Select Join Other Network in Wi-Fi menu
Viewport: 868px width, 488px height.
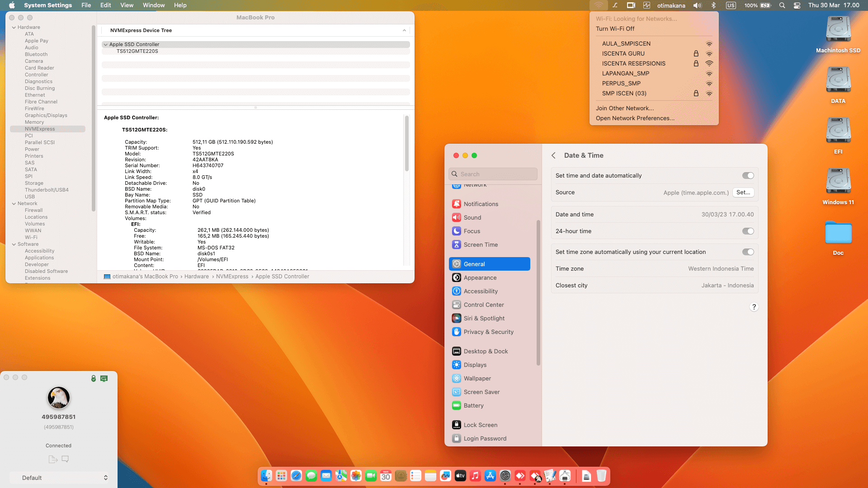(624, 108)
